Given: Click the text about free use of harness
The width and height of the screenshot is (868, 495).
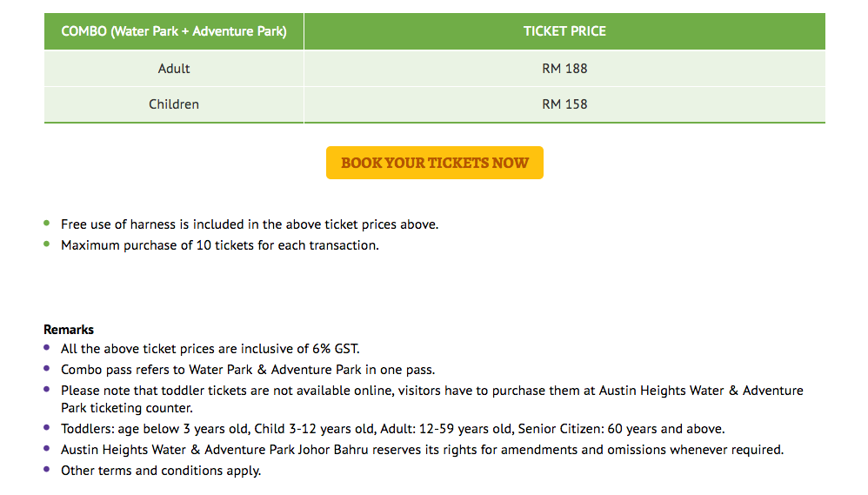Looking at the screenshot, I should (x=250, y=224).
